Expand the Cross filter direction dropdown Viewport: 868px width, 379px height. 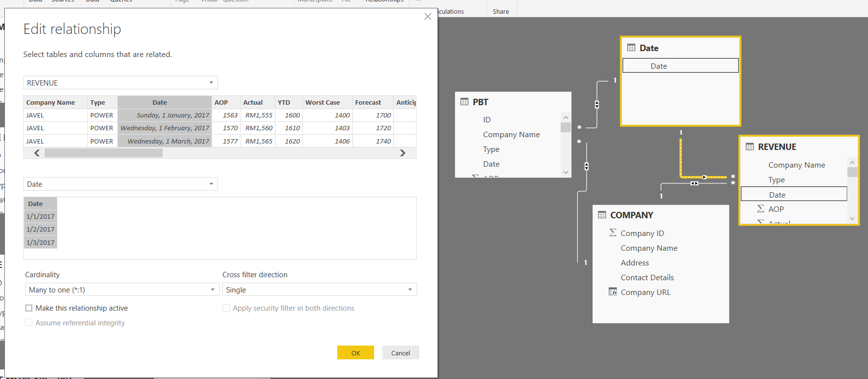point(320,290)
